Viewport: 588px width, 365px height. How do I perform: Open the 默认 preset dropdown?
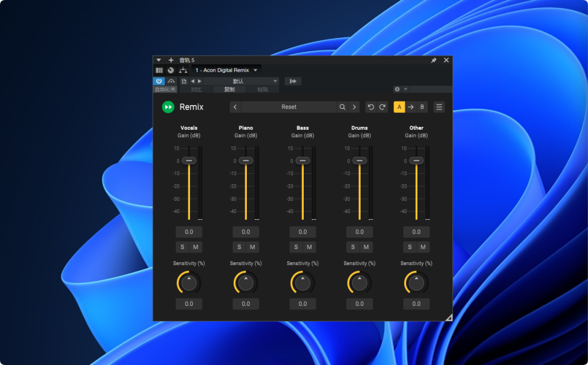(x=241, y=81)
